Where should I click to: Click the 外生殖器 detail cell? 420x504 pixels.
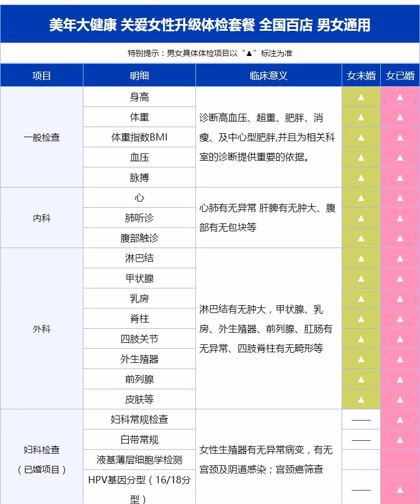point(139,359)
